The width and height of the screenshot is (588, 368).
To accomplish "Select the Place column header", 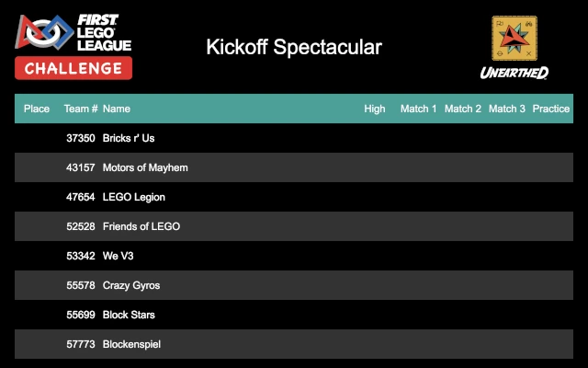I will tap(37, 109).
